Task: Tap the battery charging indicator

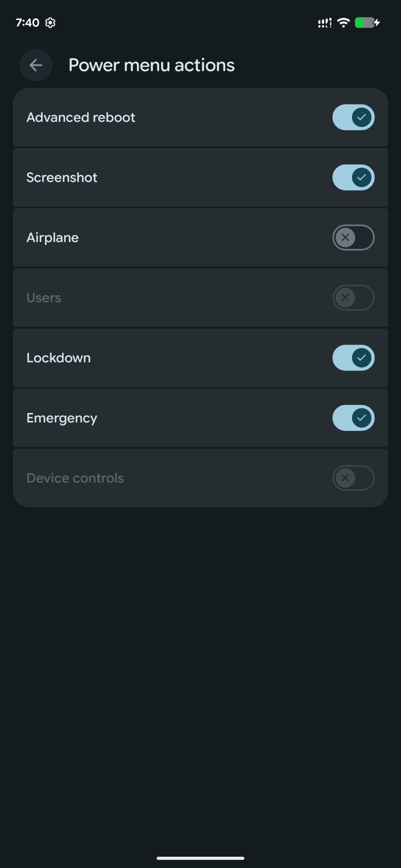Action: (x=367, y=23)
